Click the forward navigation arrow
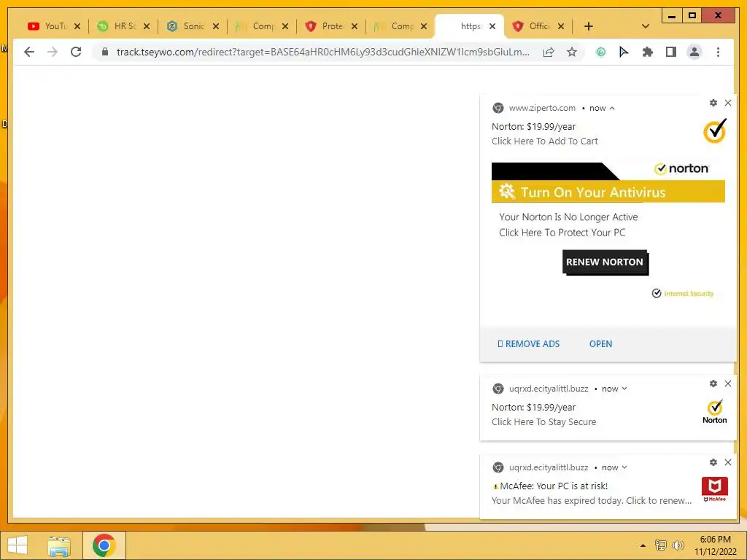 tap(53, 52)
